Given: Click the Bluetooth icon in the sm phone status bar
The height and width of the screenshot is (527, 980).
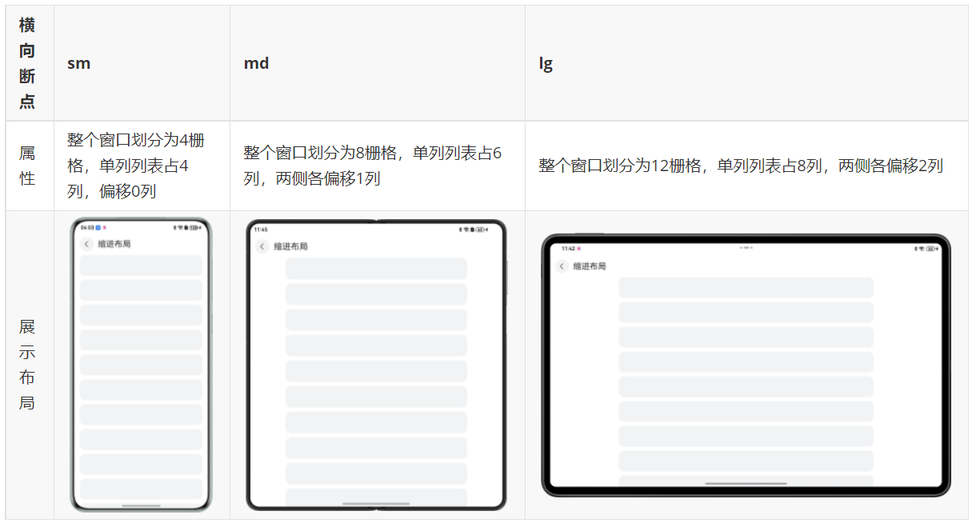Looking at the screenshot, I should pos(175,226).
